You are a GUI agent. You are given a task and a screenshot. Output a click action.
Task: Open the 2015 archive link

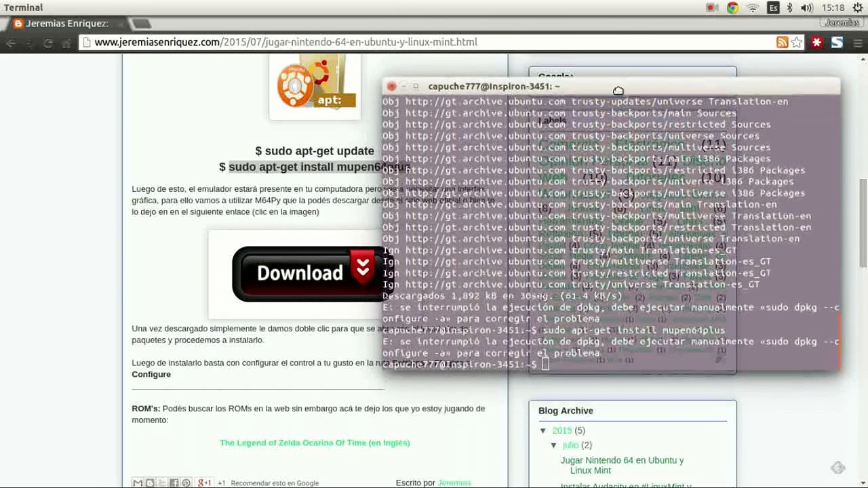click(562, 430)
